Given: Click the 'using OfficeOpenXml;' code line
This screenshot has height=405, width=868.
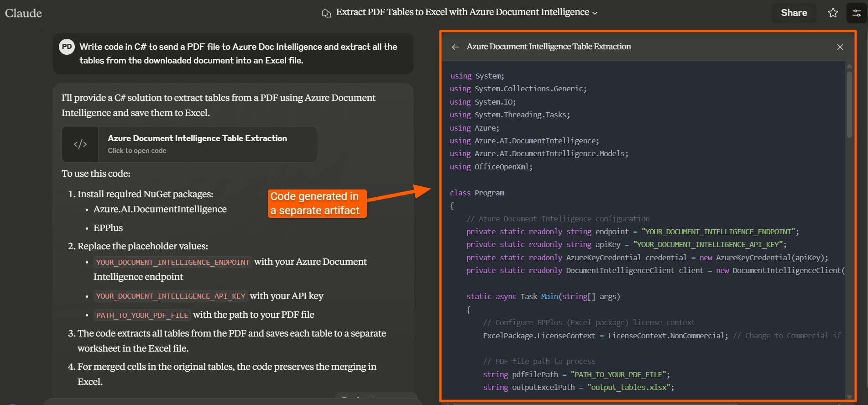Looking at the screenshot, I should [x=491, y=167].
